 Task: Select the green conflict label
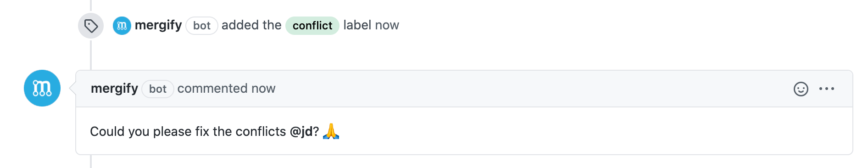[312, 26]
